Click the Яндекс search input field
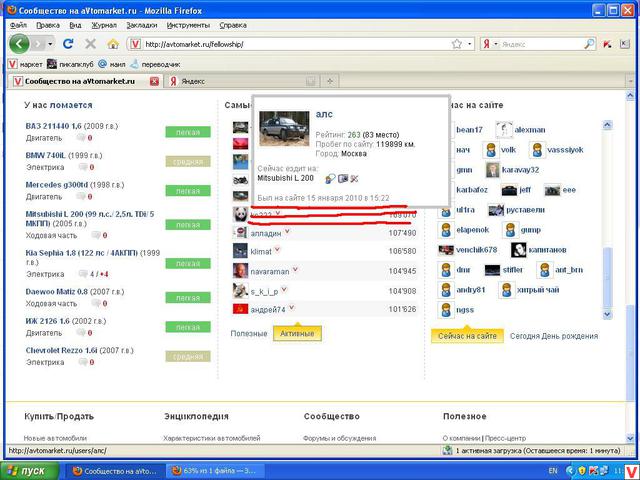The image size is (640, 480). (x=541, y=44)
